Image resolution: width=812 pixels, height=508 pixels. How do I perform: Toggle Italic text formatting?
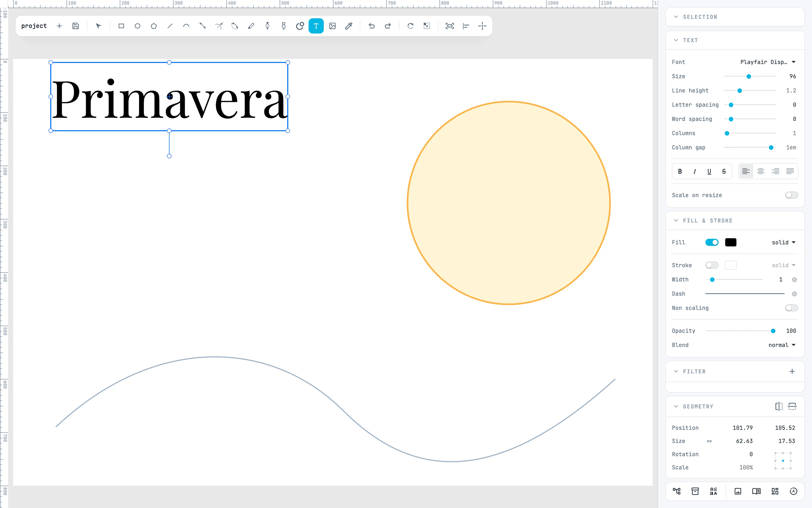(x=695, y=171)
